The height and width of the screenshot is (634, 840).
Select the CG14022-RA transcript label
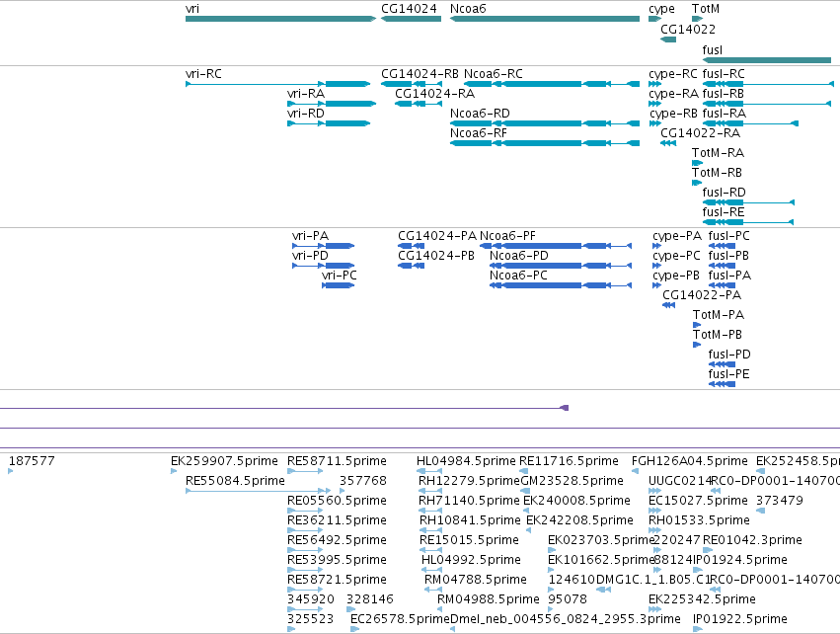(x=700, y=133)
